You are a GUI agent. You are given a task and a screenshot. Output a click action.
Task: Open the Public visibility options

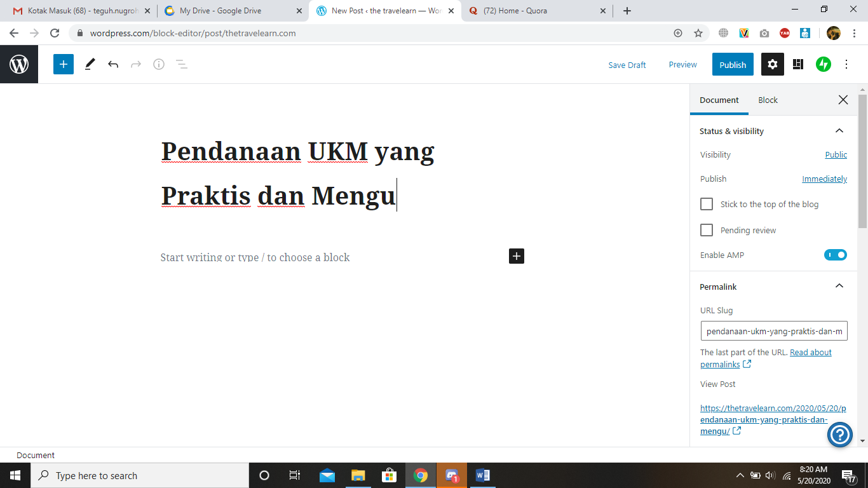(836, 154)
